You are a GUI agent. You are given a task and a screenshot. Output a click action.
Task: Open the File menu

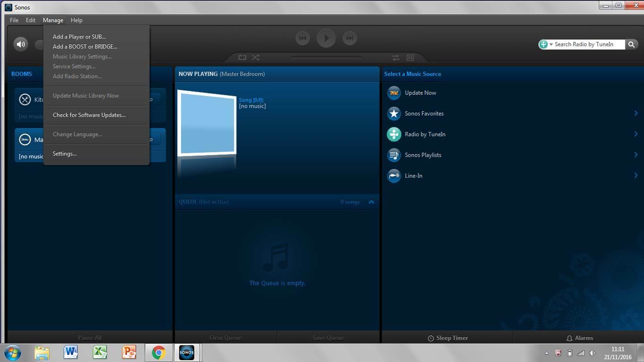click(x=14, y=20)
